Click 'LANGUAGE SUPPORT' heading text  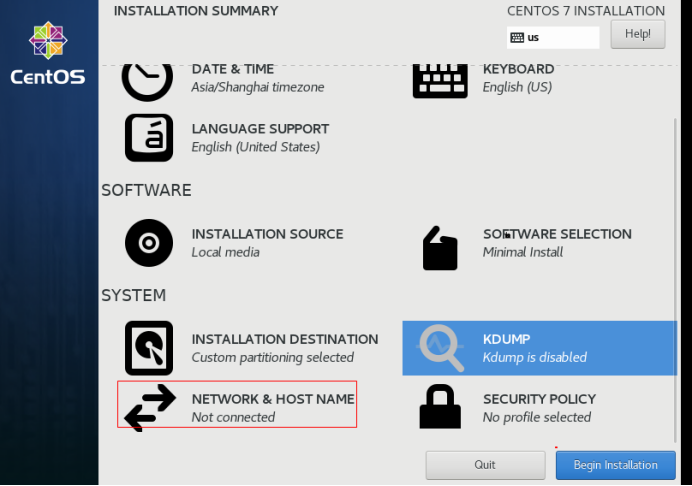(260, 129)
